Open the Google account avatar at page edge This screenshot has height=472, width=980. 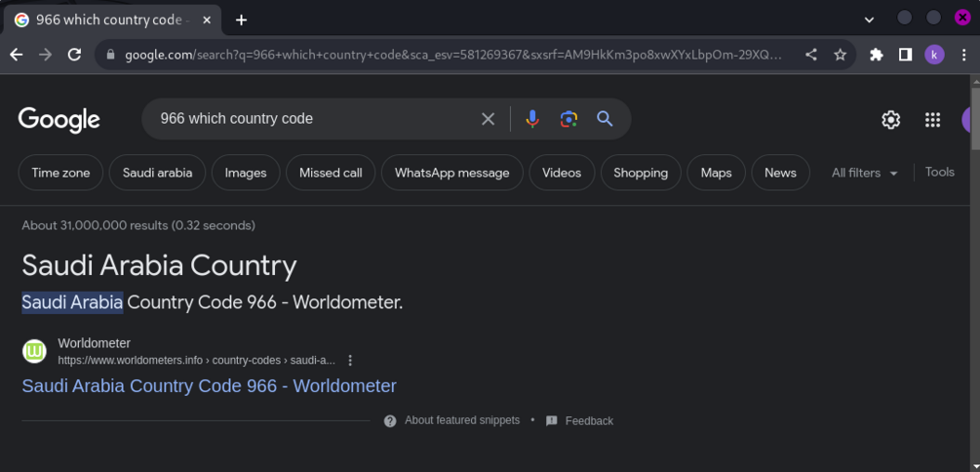967,119
